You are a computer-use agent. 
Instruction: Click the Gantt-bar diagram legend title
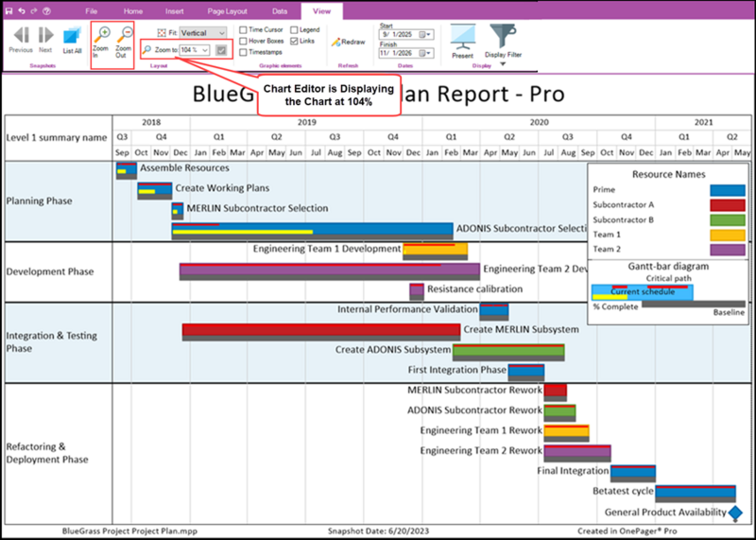[668, 266]
